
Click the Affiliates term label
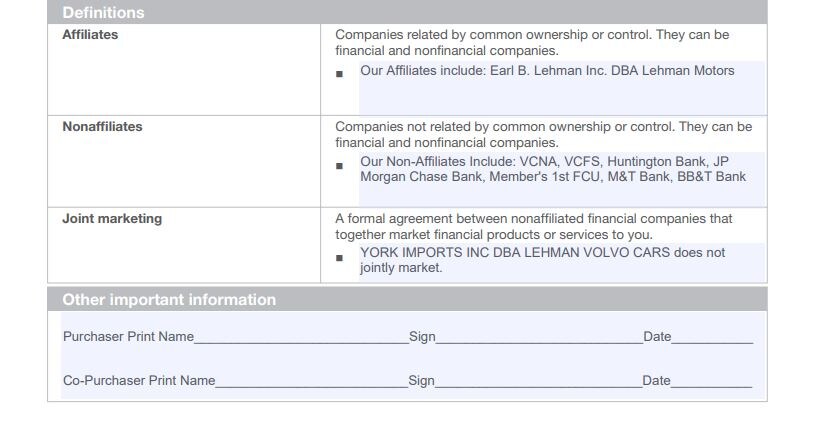[90, 35]
